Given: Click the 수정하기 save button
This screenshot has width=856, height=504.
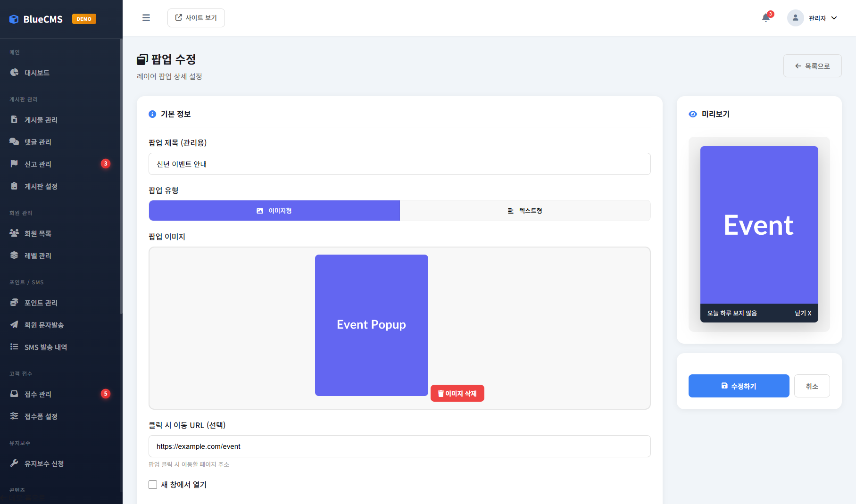Looking at the screenshot, I should coord(739,386).
